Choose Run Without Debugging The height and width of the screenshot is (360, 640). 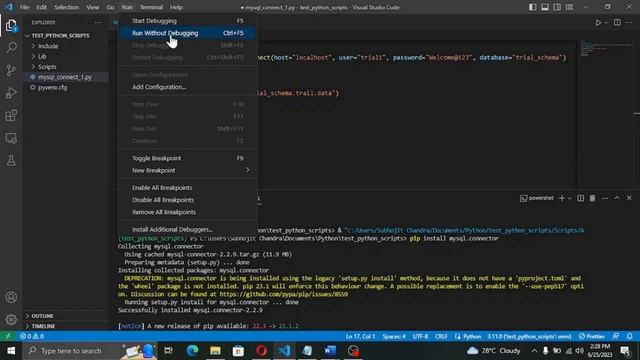point(188,33)
